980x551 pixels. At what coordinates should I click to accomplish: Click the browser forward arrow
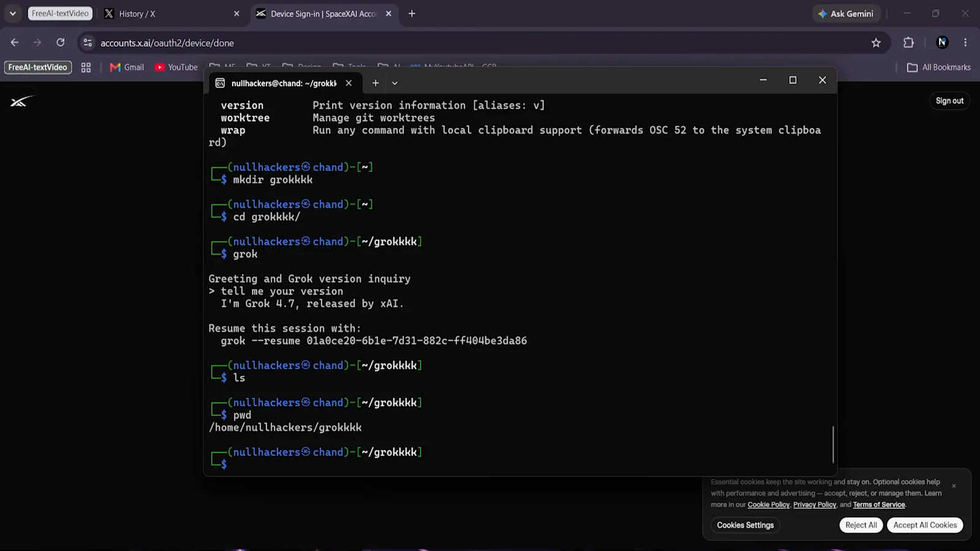[x=37, y=42]
